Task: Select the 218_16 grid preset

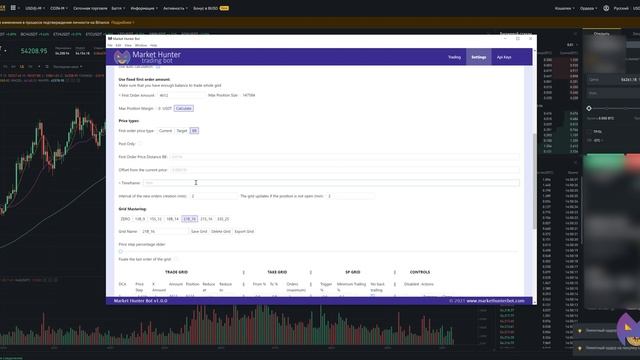Action: click(189, 219)
